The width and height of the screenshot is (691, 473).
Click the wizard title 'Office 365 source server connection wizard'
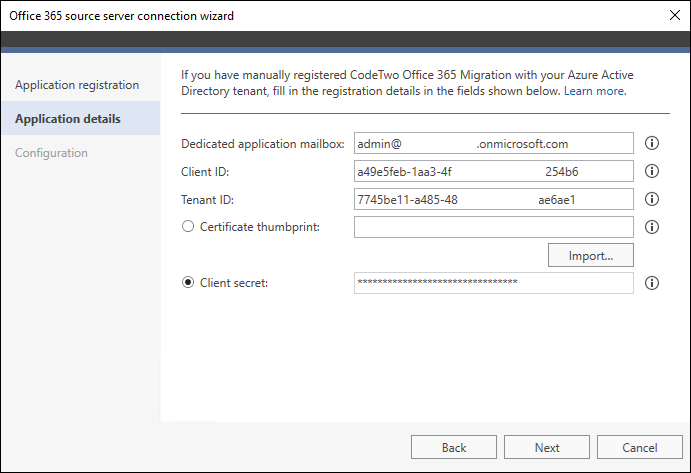pos(122,16)
